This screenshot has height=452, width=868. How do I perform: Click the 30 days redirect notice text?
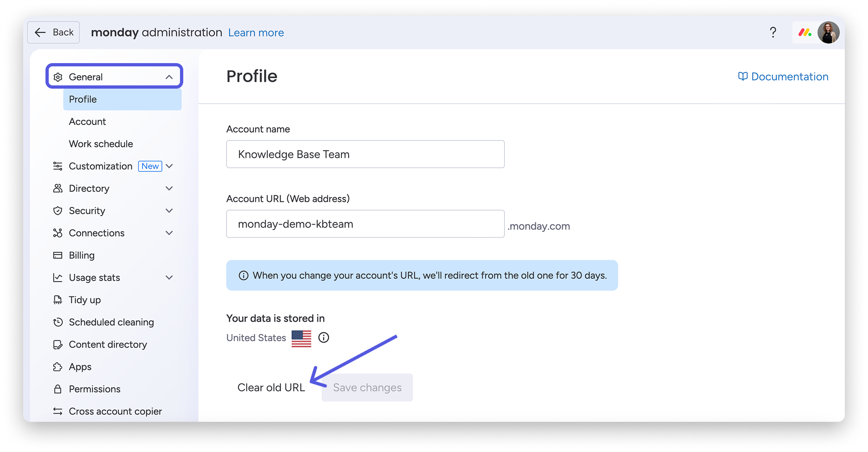(x=430, y=276)
